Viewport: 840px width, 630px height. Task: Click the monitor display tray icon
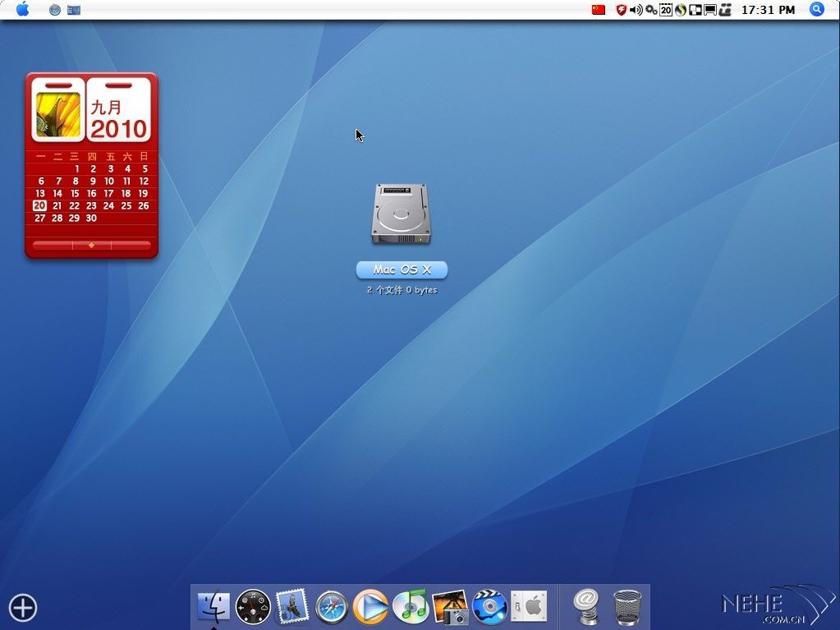click(x=710, y=10)
